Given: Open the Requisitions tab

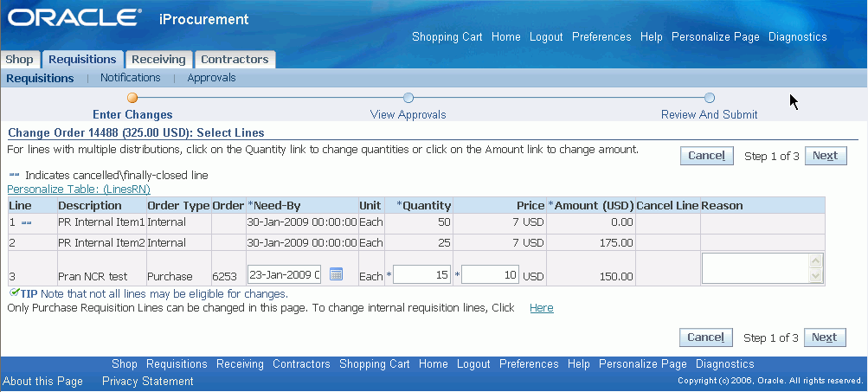Looking at the screenshot, I should (x=82, y=59).
